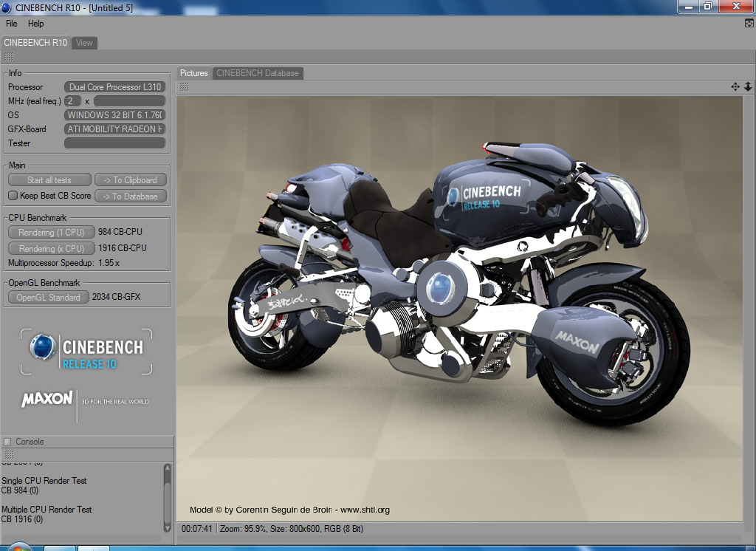Open the CINEBENCH Database tab
Viewport: 756px width, 551px height.
tap(258, 73)
